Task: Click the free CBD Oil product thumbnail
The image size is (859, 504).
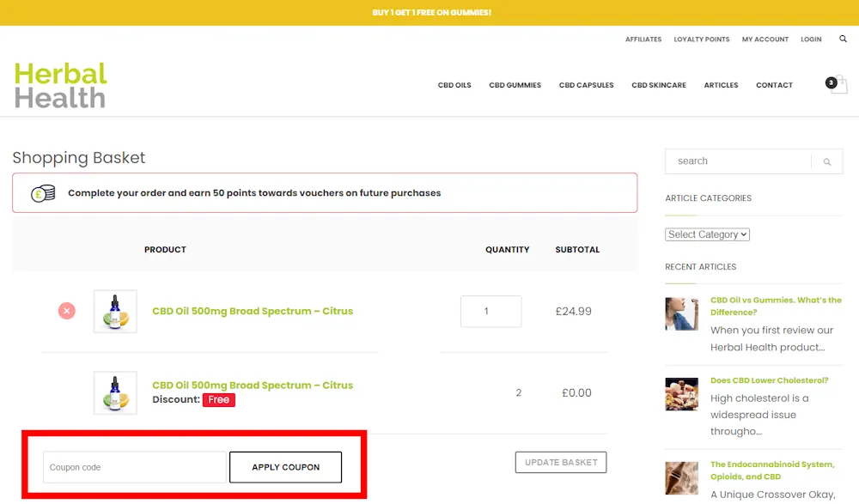Action: coord(115,392)
